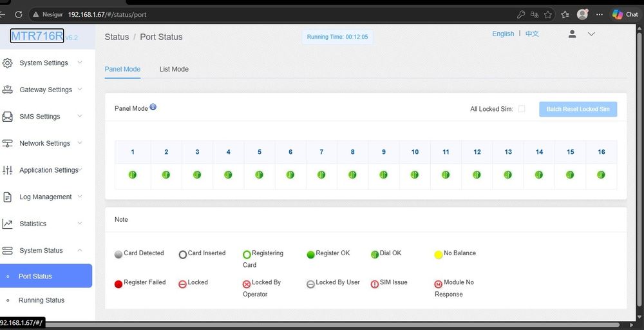Viewport: 644px width, 330px height.
Task: Click the System Settings gear icon
Action: (7, 63)
